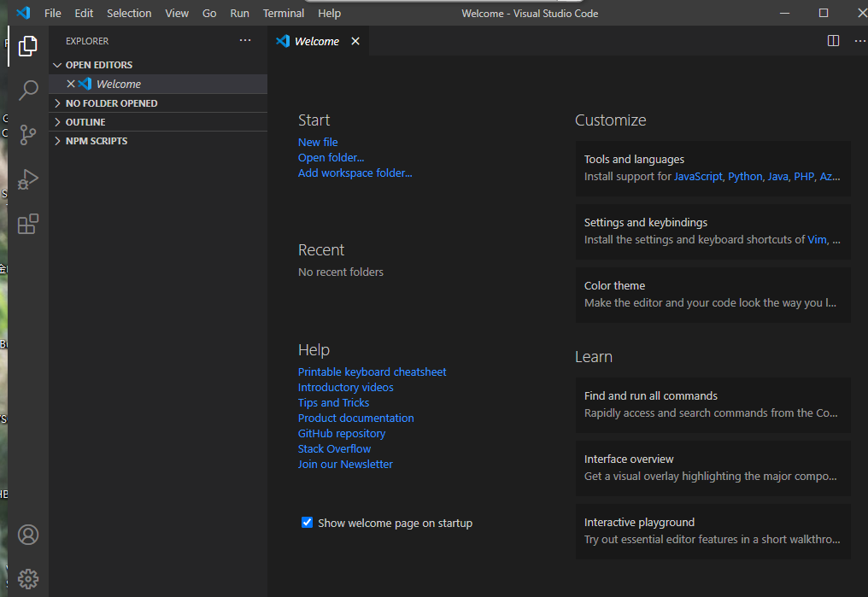The image size is (868, 597).
Task: Open the Run and Debug view
Action: pos(27,179)
